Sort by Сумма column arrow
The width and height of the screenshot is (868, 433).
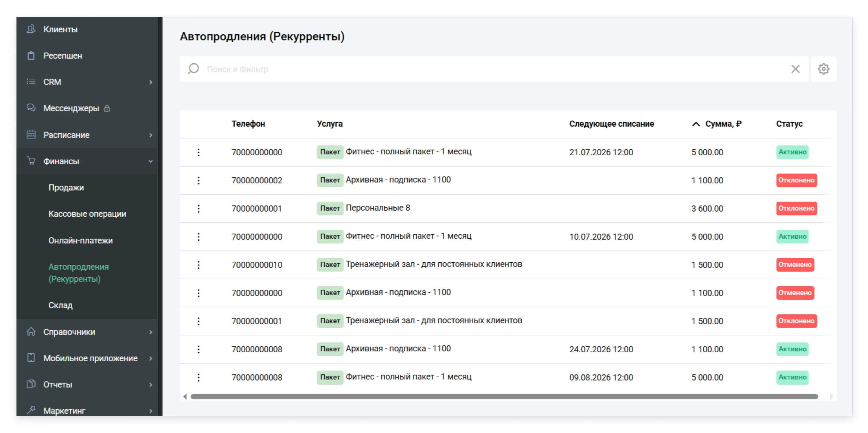696,124
